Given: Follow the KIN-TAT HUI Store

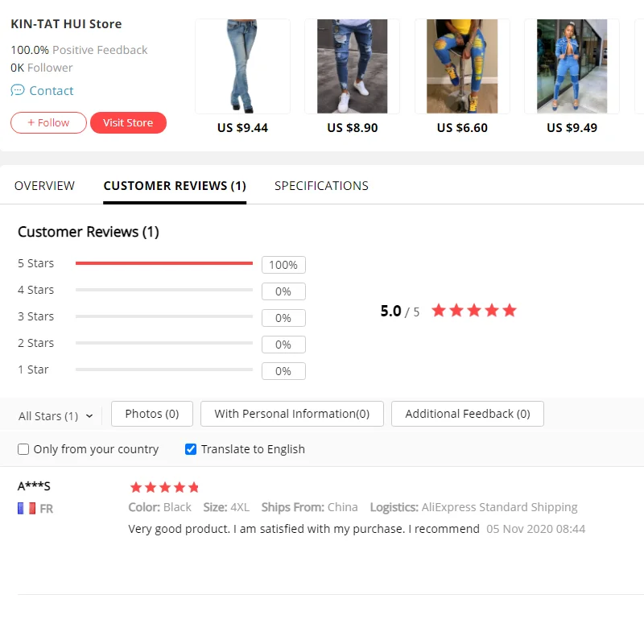Looking at the screenshot, I should pyautogui.click(x=48, y=123).
